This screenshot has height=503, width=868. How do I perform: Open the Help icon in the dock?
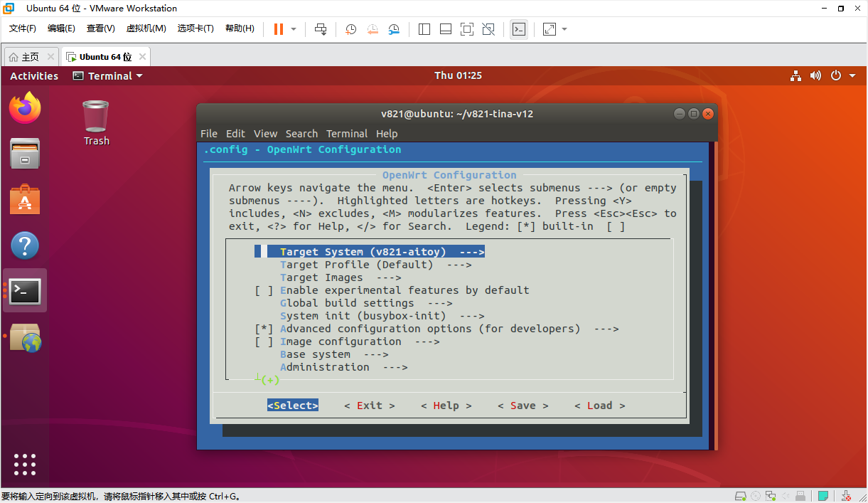(25, 245)
